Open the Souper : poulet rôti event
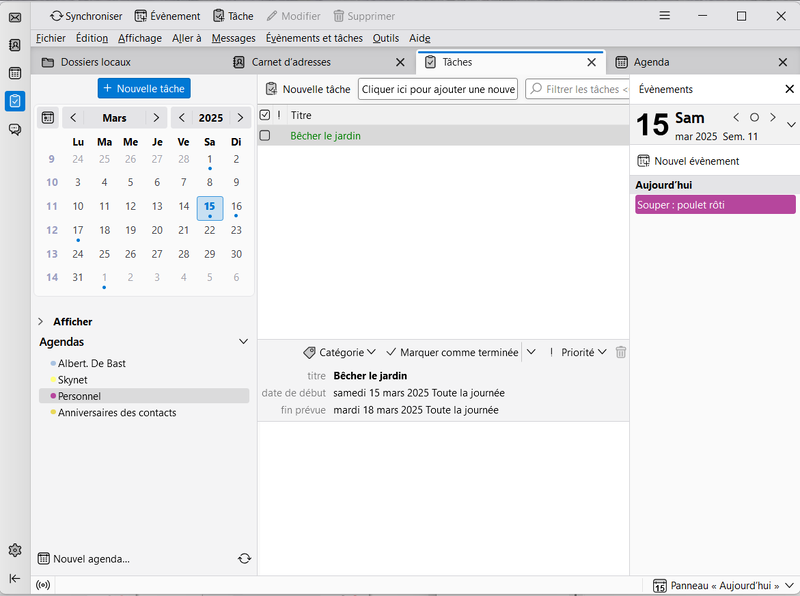The width and height of the screenshot is (800, 596). point(715,205)
